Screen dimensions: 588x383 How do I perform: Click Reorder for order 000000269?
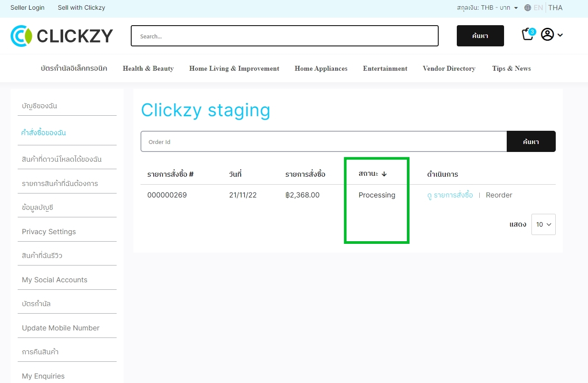pos(499,195)
